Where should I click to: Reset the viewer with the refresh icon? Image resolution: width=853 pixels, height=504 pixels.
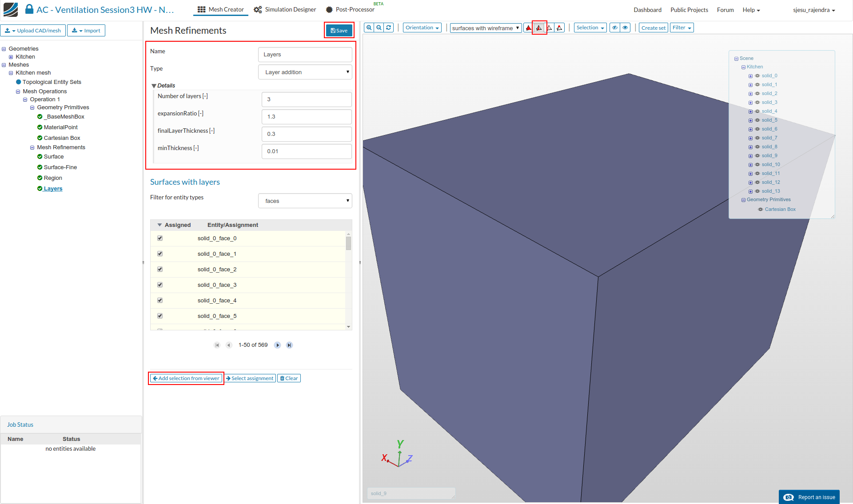tap(389, 28)
